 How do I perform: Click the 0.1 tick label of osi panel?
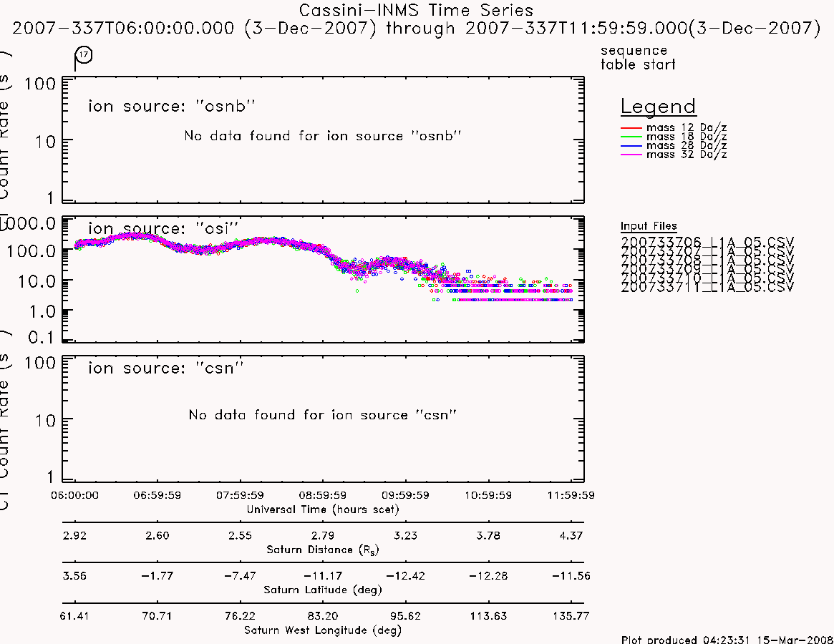pyautogui.click(x=41, y=337)
